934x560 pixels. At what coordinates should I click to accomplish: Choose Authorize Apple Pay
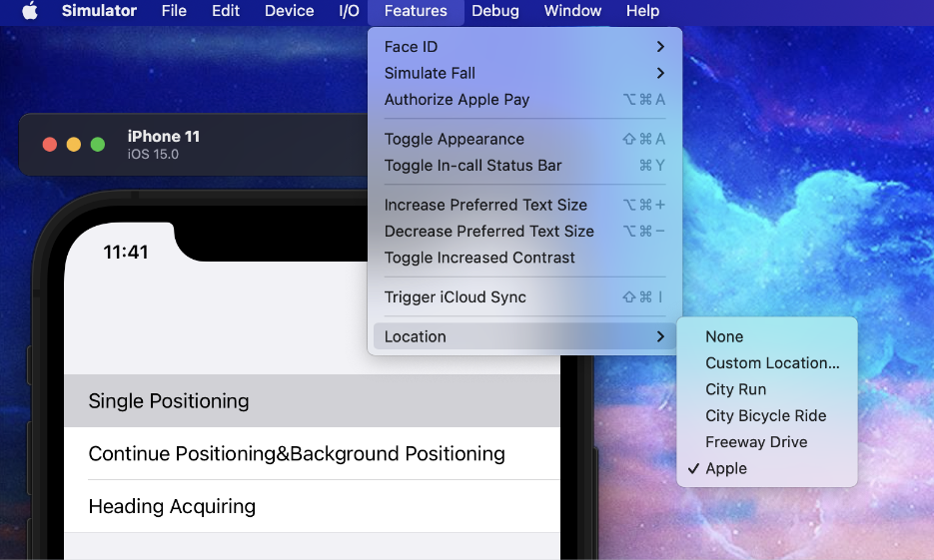524,100
